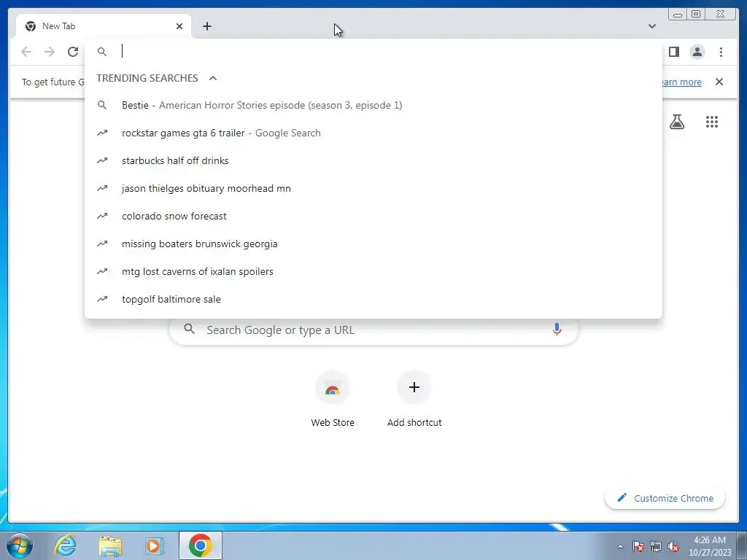Screen dimensions: 747x560
Task: Select missing boaters brunswick georgia suggestion
Action: (x=373, y=244)
